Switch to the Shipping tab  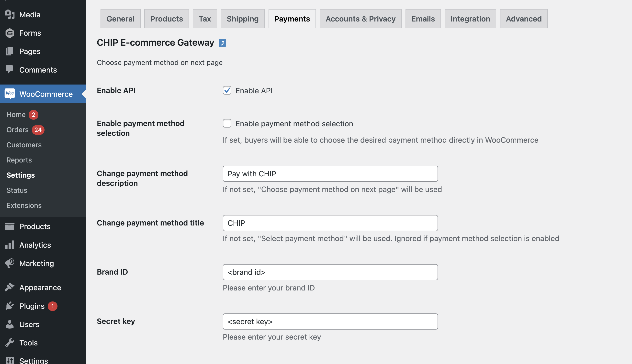pyautogui.click(x=243, y=19)
